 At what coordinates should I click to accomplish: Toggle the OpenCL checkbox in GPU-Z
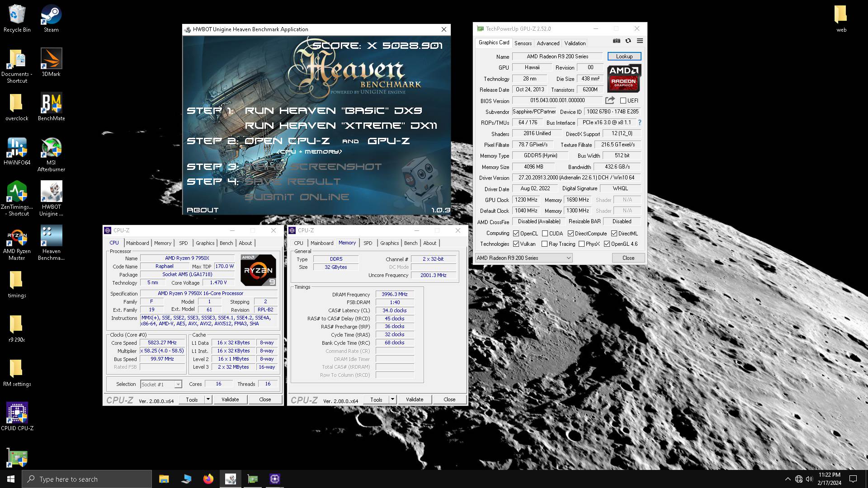pyautogui.click(x=516, y=234)
